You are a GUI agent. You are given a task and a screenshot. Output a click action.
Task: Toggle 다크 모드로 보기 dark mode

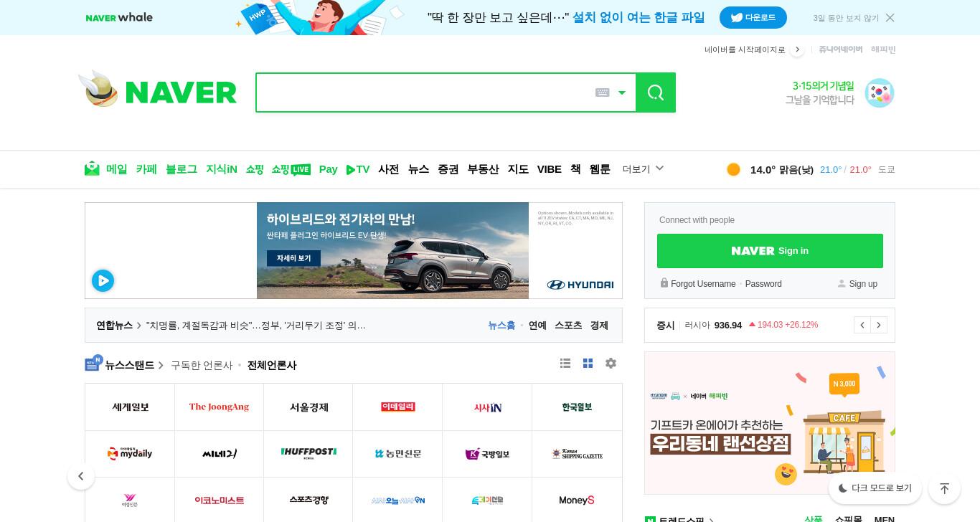coord(875,488)
